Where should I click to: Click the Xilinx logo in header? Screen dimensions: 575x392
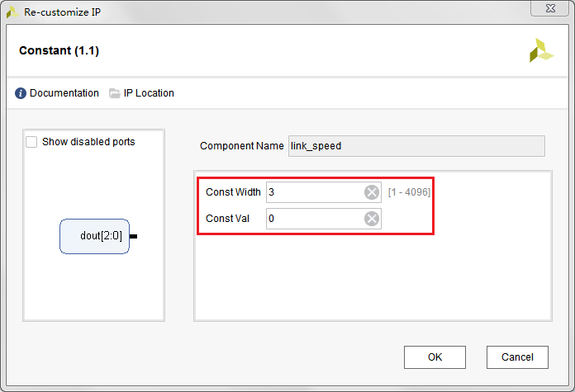coord(541,50)
